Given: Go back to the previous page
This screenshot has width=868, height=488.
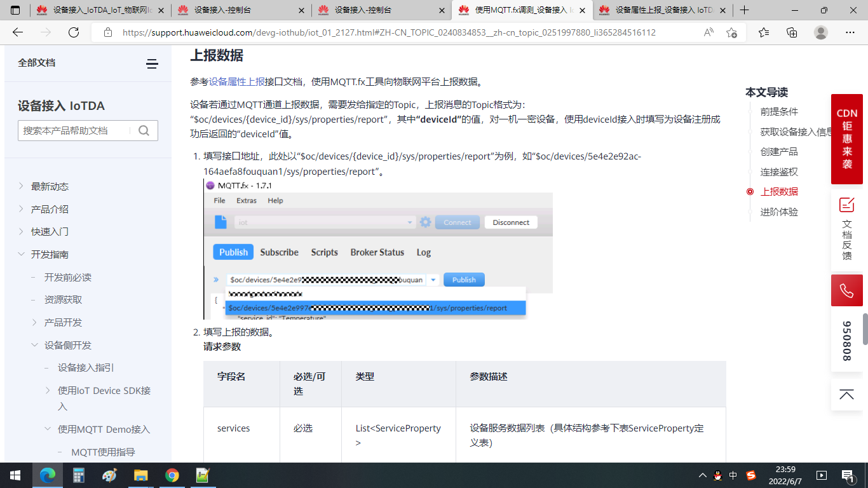Looking at the screenshot, I should coord(18,32).
